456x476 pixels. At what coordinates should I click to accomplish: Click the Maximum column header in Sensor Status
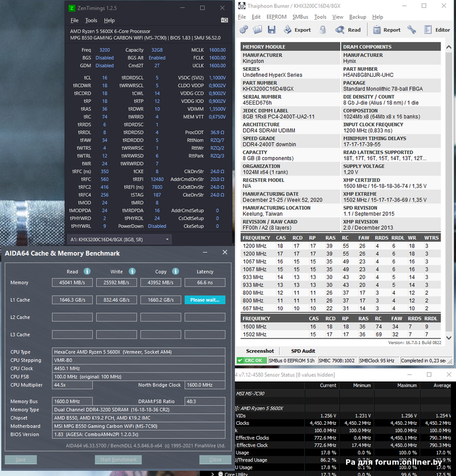[x=407, y=386]
